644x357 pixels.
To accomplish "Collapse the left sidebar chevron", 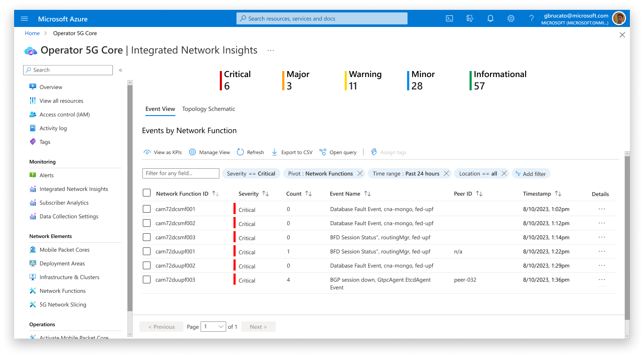I will pos(121,70).
